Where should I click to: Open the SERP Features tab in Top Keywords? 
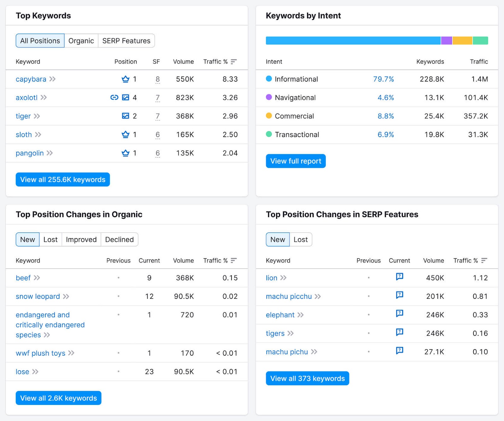point(126,41)
